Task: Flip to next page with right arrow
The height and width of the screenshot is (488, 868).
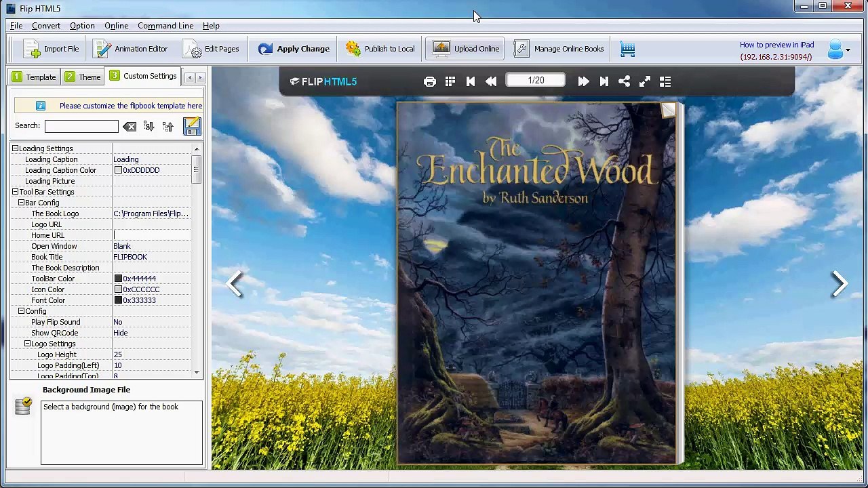Action: pyautogui.click(x=839, y=284)
